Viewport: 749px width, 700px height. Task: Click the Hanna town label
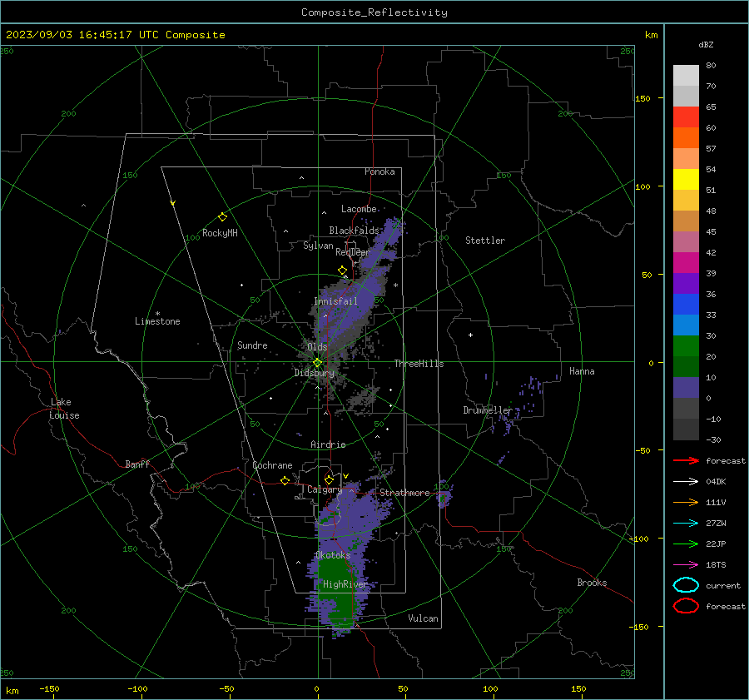[582, 371]
